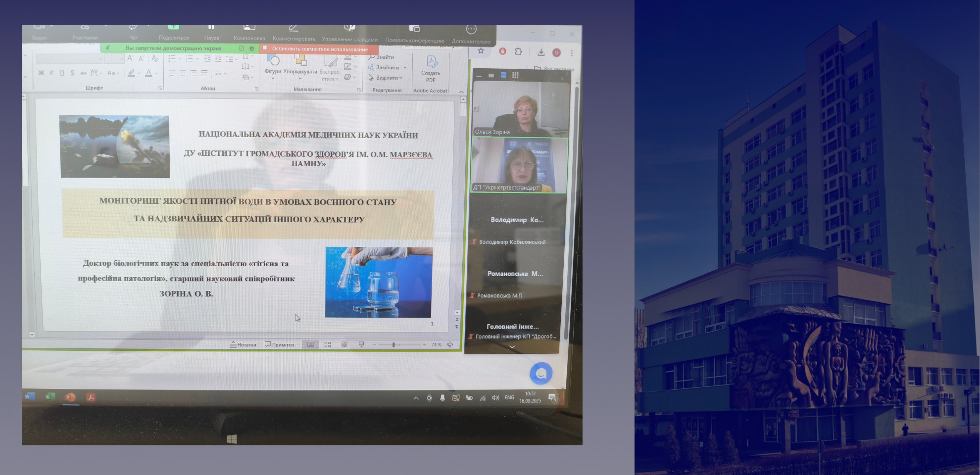Increase font size with larger A icon
Screen dimensions: 980x475
pyautogui.click(x=130, y=58)
